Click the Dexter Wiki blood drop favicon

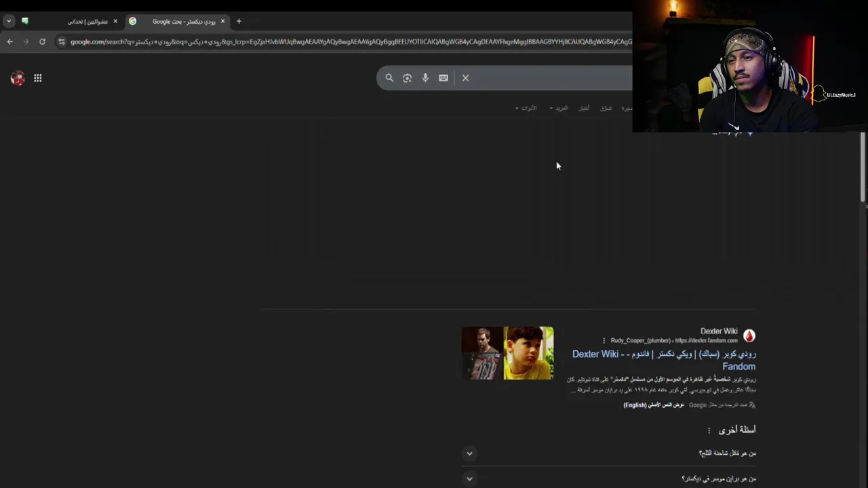coord(749,335)
